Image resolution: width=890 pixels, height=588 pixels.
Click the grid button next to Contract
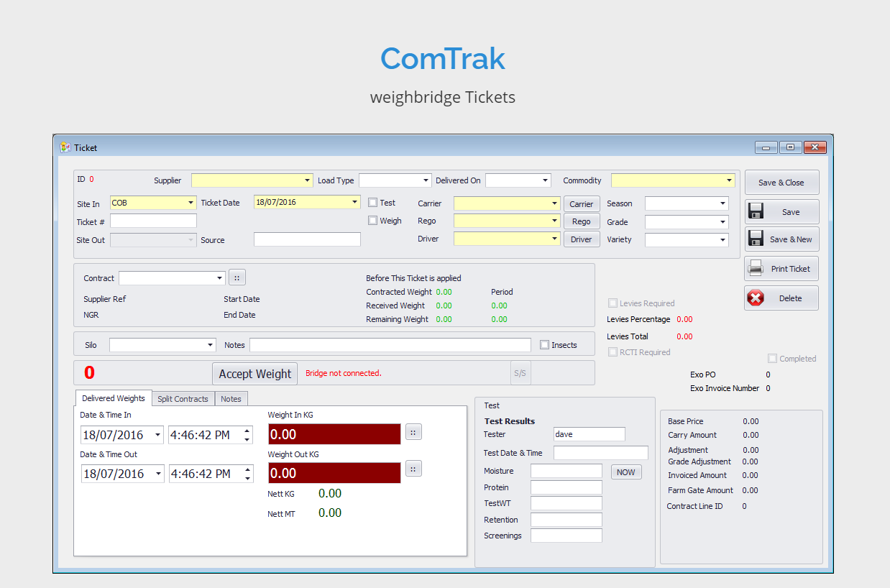(237, 278)
